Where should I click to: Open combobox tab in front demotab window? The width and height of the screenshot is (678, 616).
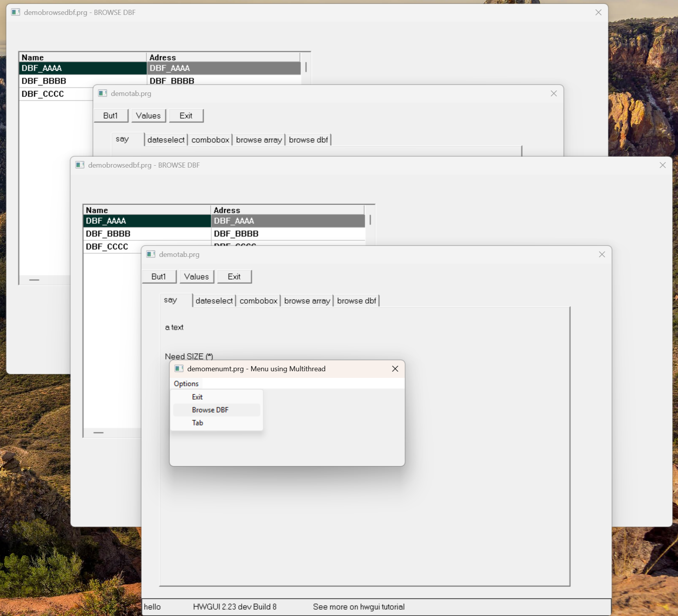(x=258, y=301)
